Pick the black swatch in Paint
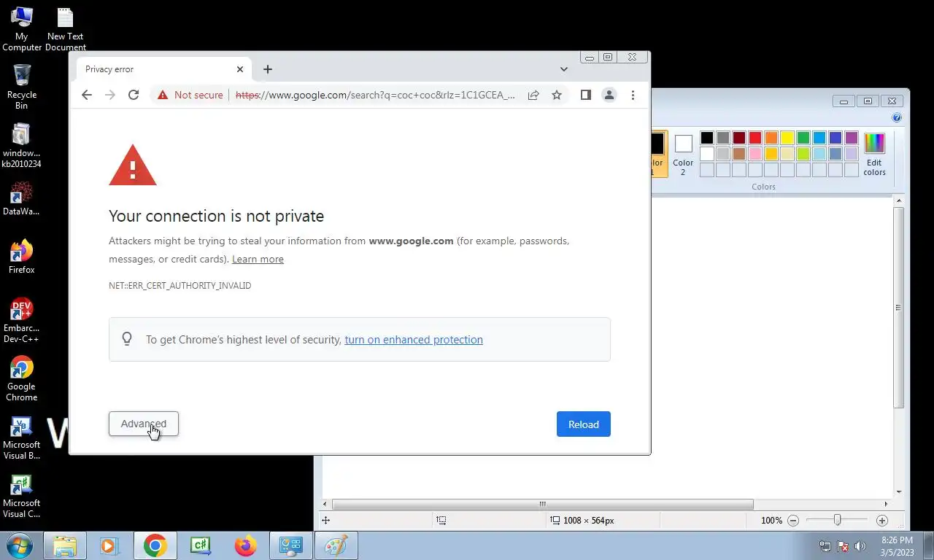This screenshot has width=934, height=560. (707, 138)
